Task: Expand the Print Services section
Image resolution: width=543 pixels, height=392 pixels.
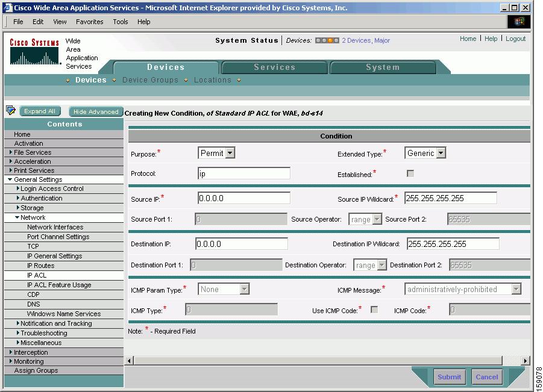Action: [x=11, y=170]
